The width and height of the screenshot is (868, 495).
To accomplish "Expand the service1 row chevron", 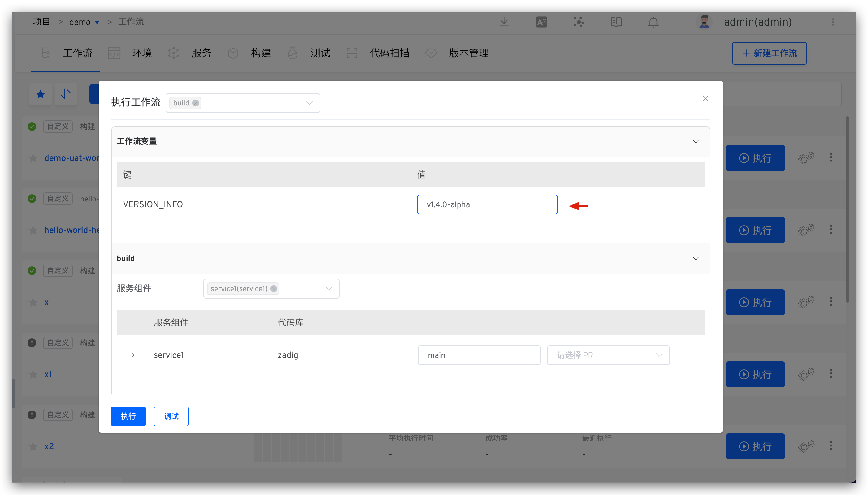I will tap(133, 355).
